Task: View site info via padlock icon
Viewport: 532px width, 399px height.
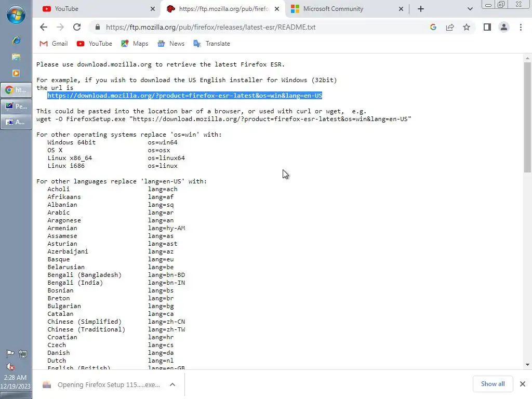Action: (x=98, y=27)
